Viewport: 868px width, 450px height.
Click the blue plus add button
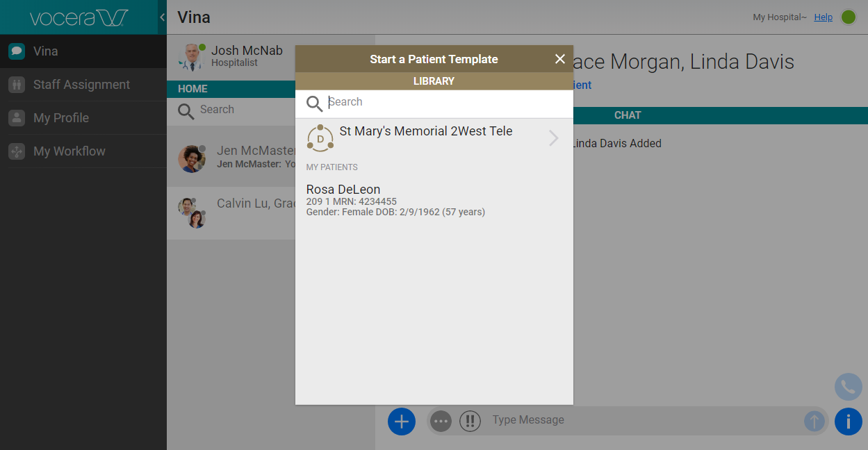[x=401, y=421]
